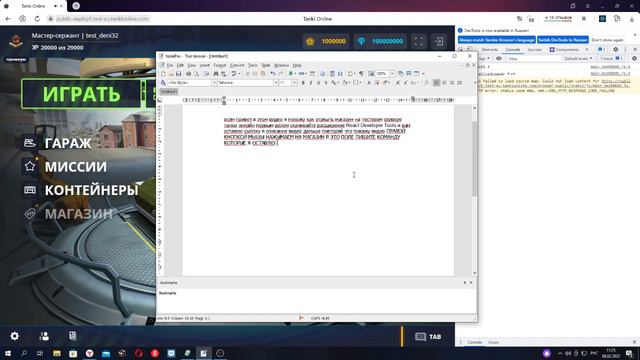Open КОНТЕЙНЕРЫ in the Tanki Online menu
The image size is (640, 360).
[81, 190]
